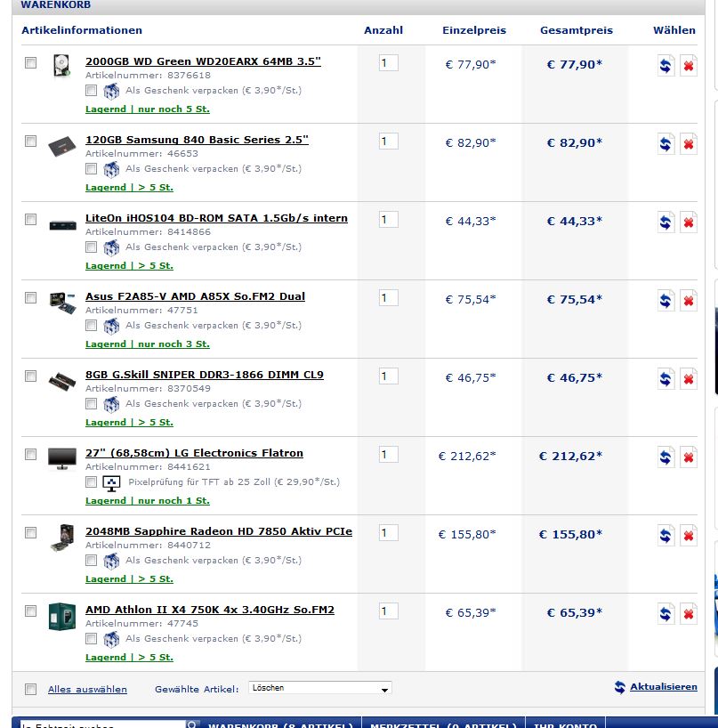Check the LG Flatron item checkbox
The image size is (718, 728).
[x=30, y=455]
